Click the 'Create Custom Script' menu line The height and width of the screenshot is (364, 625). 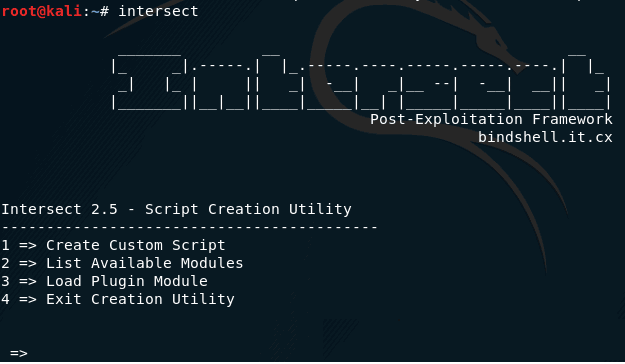tap(113, 245)
